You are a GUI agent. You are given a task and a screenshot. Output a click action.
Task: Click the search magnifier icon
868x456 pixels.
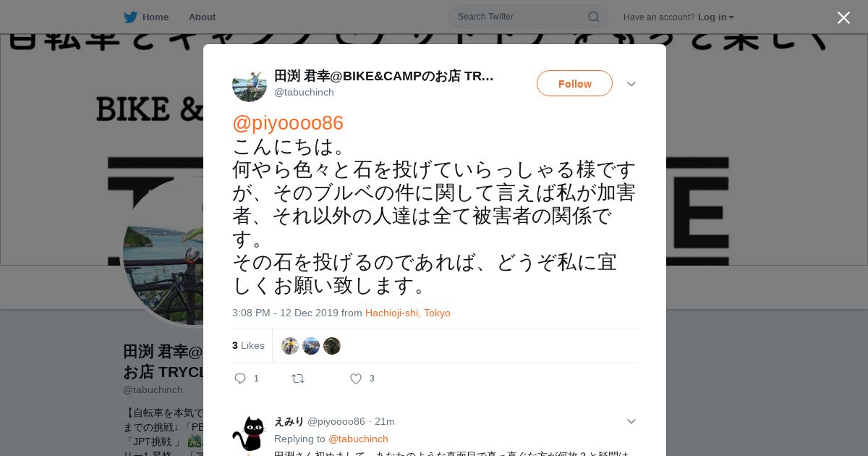pos(593,17)
